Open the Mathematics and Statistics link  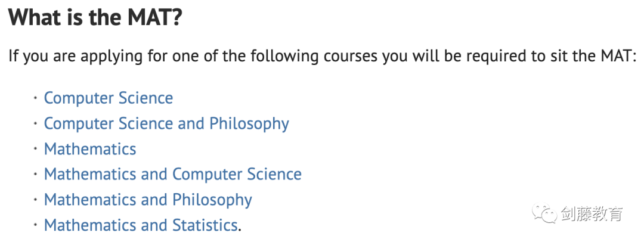click(141, 225)
